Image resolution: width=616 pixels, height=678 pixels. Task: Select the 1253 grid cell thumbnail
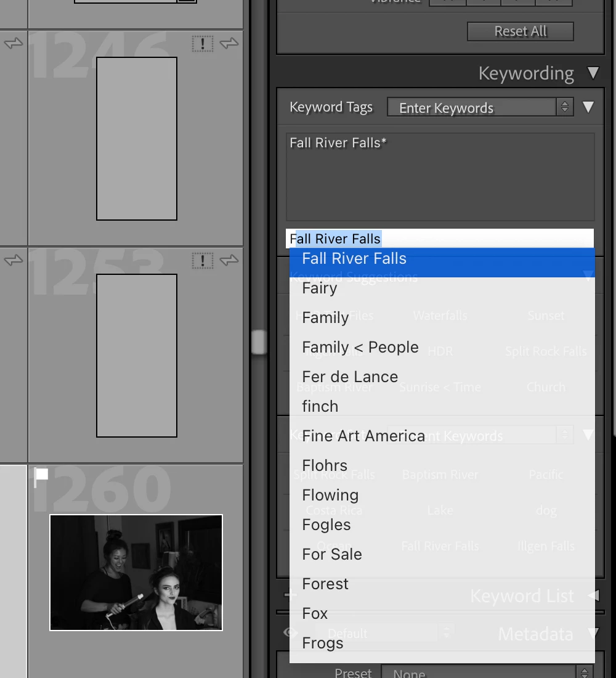click(x=137, y=356)
